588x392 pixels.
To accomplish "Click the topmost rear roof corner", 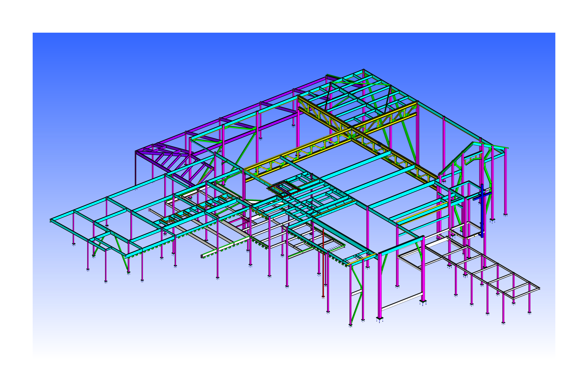I will pyautogui.click(x=364, y=70).
